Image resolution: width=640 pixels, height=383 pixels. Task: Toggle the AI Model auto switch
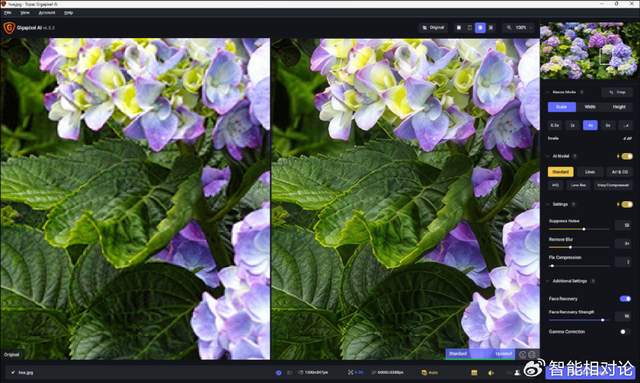click(x=627, y=156)
